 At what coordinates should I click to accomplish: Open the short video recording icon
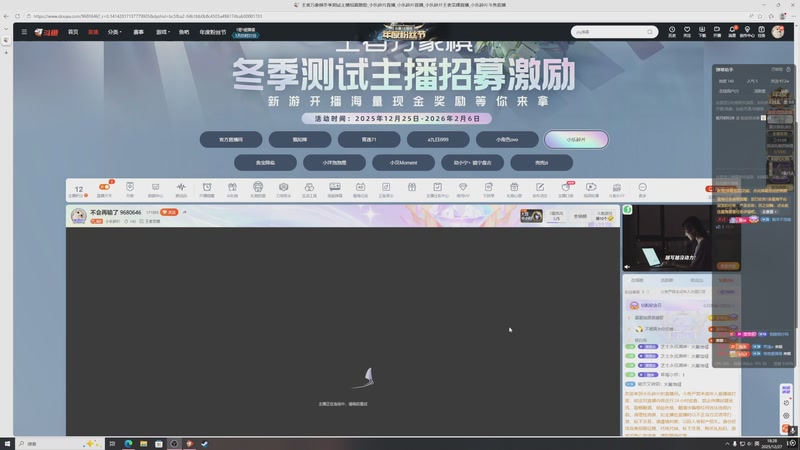tap(591, 189)
